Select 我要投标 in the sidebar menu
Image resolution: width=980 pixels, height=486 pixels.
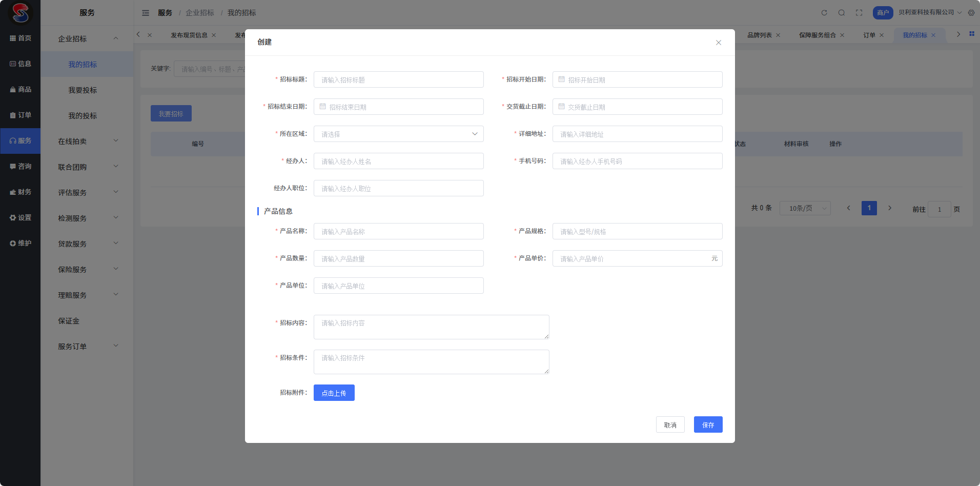[83, 90]
